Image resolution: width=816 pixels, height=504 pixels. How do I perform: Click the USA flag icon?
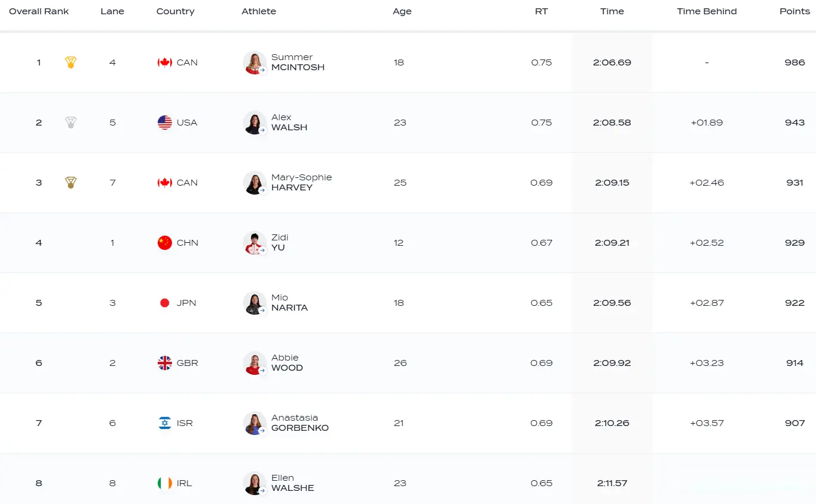(165, 123)
